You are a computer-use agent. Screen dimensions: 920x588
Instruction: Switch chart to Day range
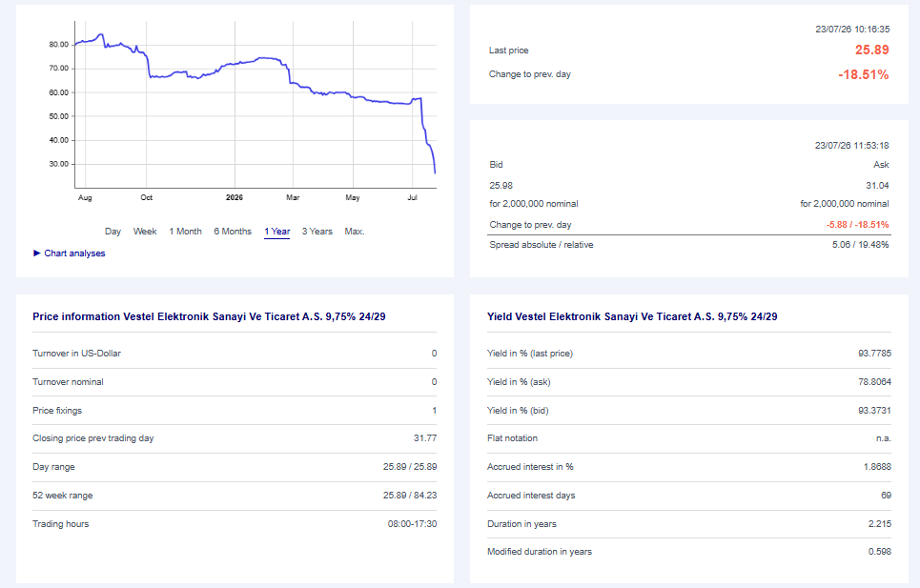click(x=112, y=232)
